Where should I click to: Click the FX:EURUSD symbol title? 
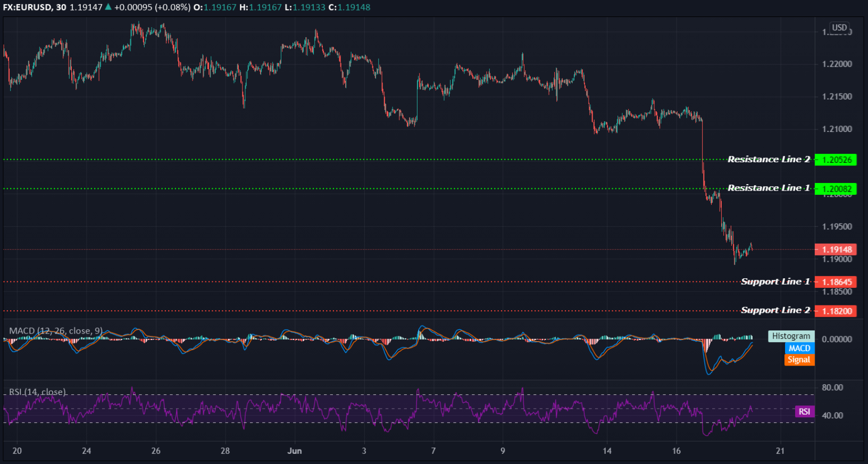(x=27, y=7)
